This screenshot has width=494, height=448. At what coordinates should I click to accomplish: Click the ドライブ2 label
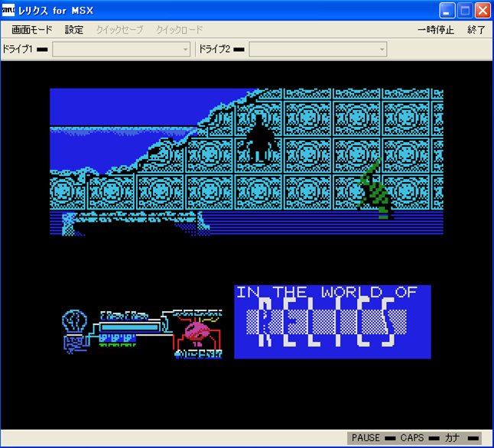(x=214, y=50)
